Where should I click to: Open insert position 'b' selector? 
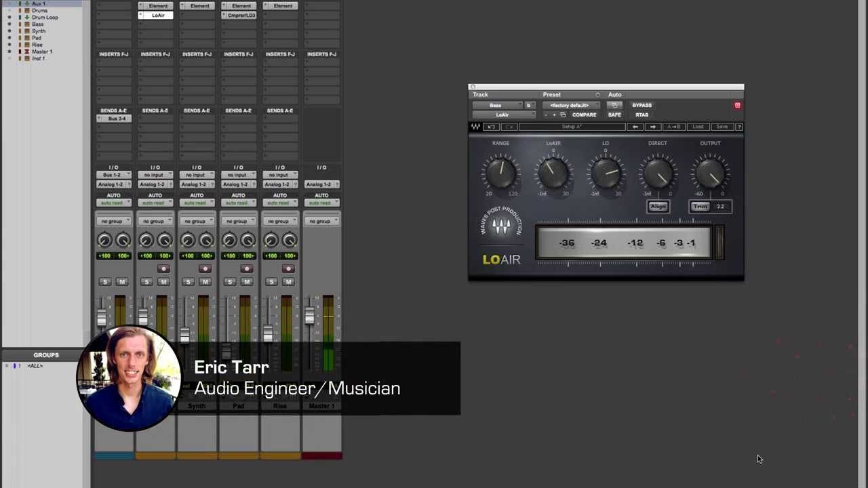530,105
